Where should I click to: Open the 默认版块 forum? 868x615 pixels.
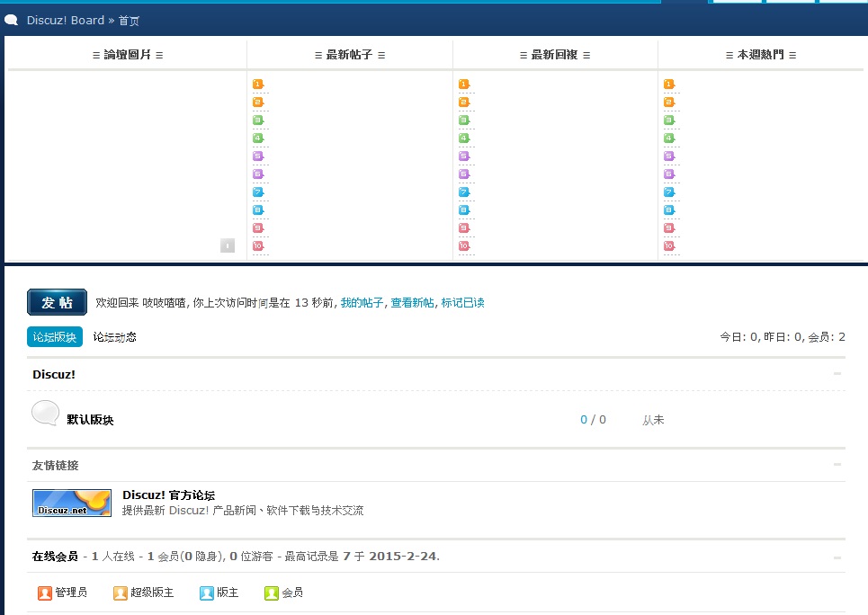coord(90,420)
